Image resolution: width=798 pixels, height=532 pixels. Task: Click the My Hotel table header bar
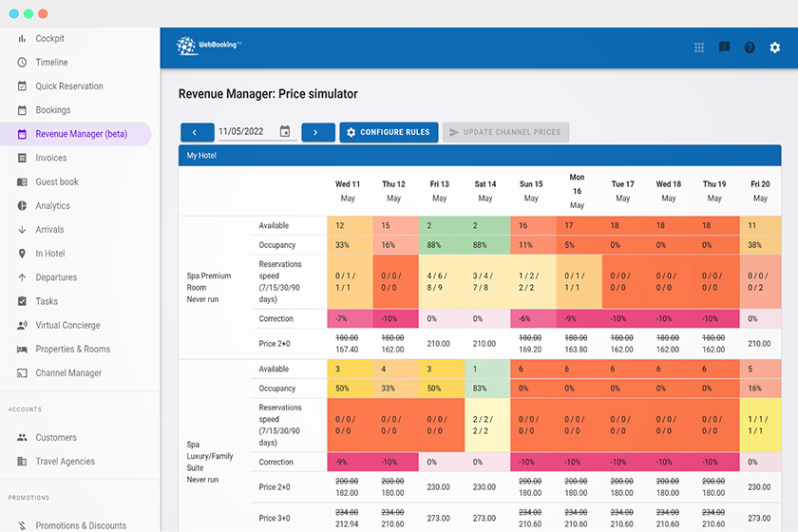[480, 155]
